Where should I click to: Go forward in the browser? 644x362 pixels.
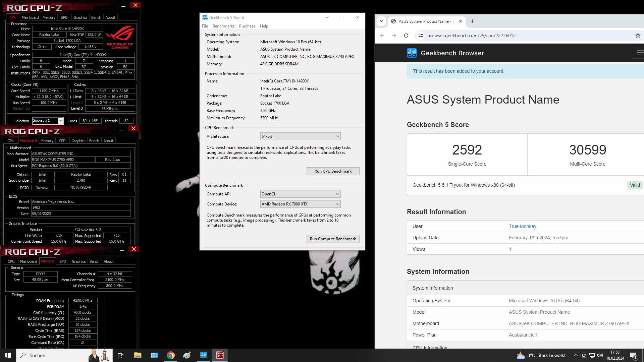(x=394, y=36)
